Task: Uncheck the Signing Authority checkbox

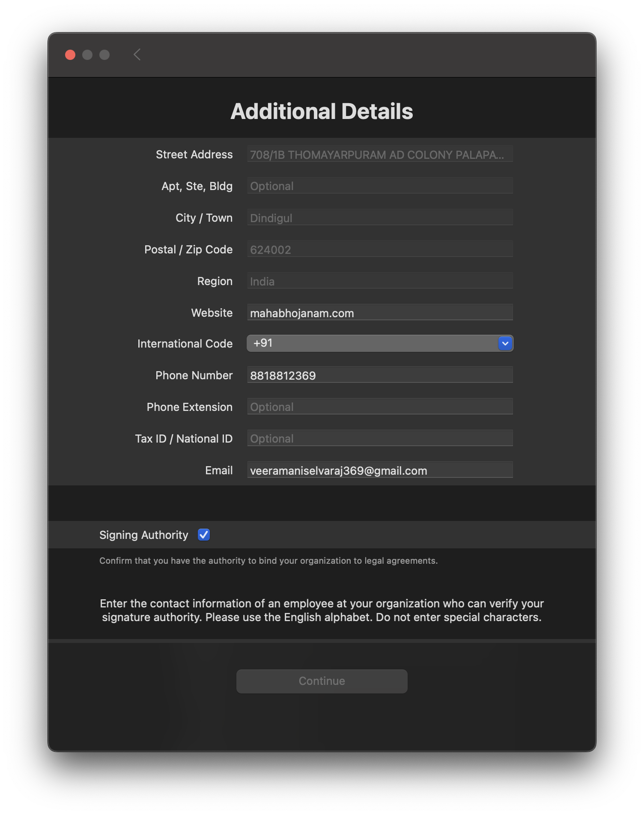Action: click(204, 535)
